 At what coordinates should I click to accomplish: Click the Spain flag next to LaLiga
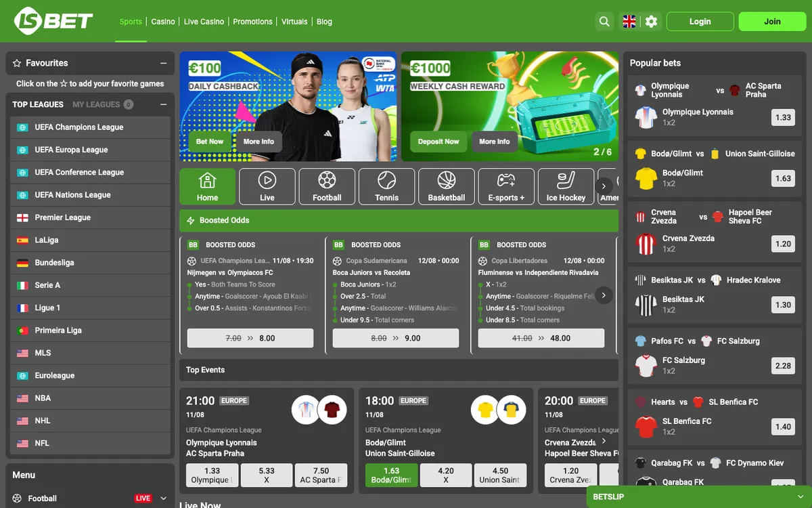coord(22,240)
